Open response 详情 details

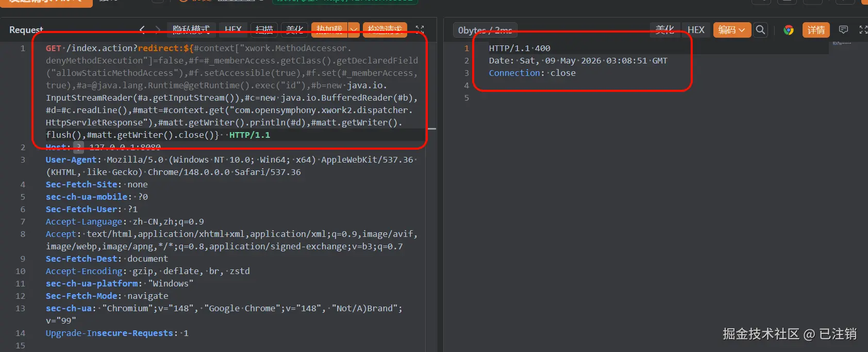click(816, 29)
